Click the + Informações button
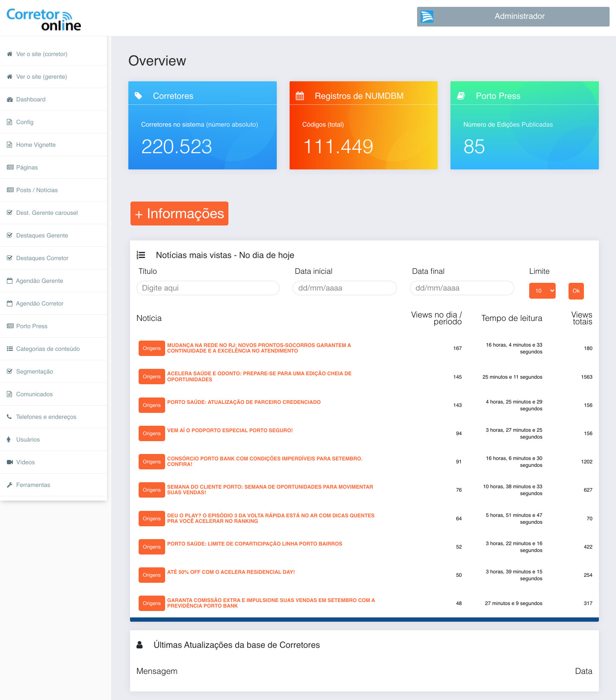The image size is (616, 700). tap(179, 214)
